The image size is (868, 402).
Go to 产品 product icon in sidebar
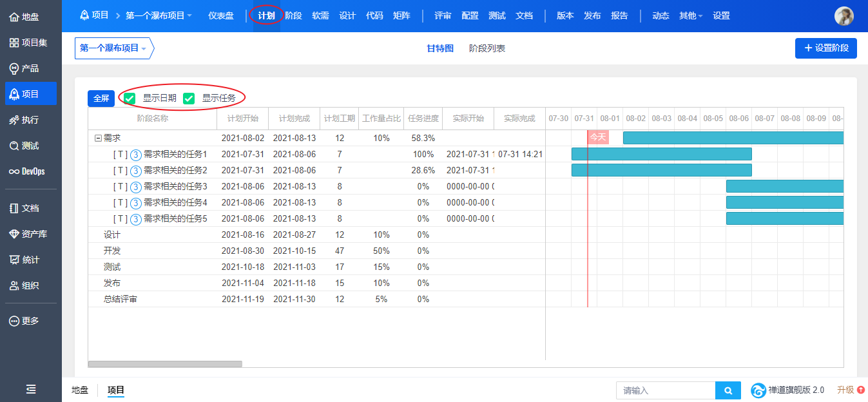[14, 68]
